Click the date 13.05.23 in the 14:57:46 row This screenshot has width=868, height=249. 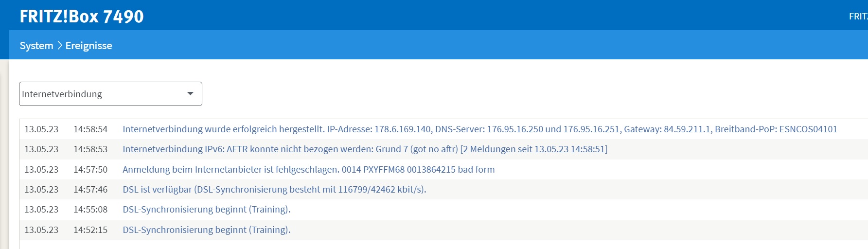(41, 190)
